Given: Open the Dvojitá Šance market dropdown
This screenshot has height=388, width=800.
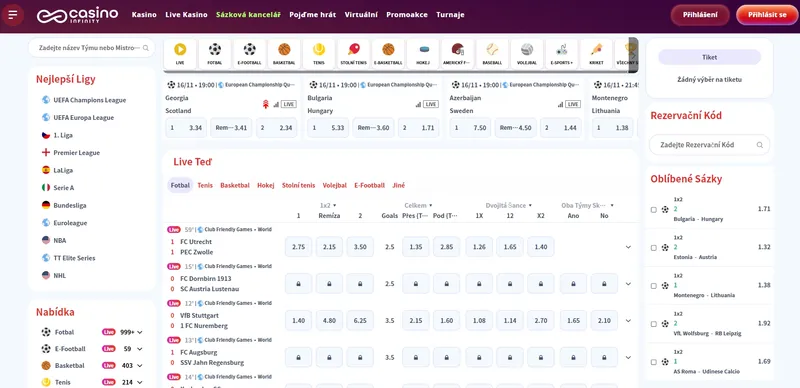Looking at the screenshot, I should click(509, 205).
